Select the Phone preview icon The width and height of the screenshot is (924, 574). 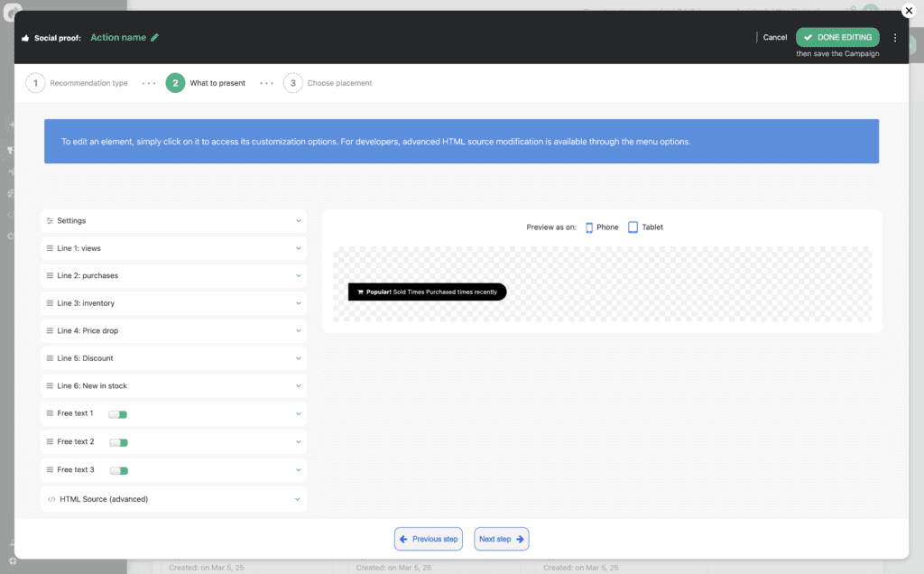589,227
